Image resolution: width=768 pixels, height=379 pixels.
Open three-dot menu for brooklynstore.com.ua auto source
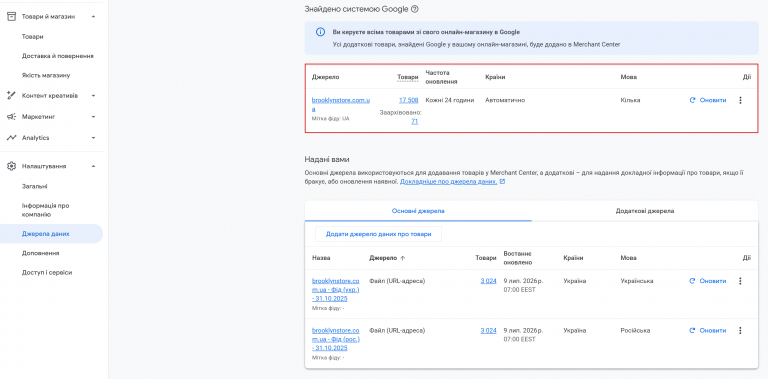pos(740,100)
